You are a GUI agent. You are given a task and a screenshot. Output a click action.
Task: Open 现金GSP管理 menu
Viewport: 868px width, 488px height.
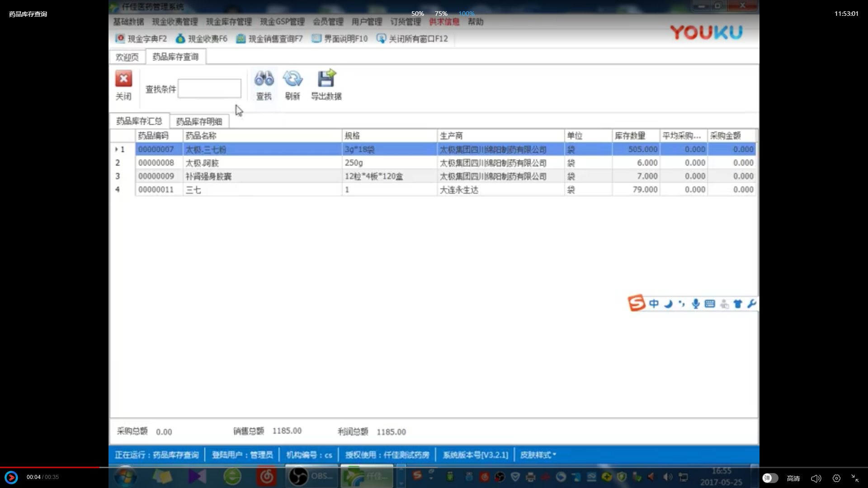click(x=282, y=22)
